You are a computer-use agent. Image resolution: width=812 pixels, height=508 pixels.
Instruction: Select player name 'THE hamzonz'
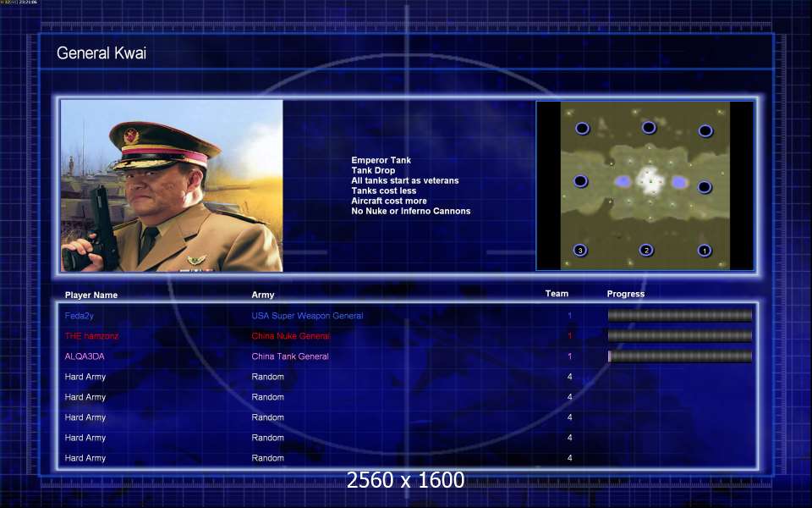point(91,336)
